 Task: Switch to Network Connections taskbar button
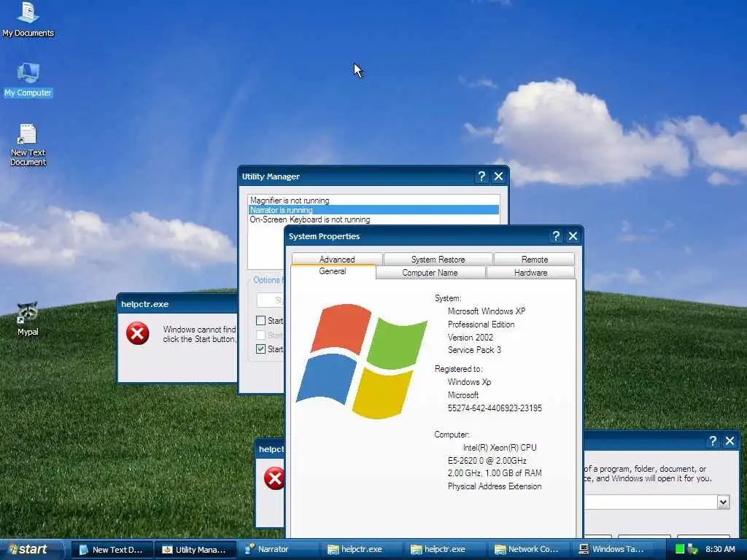[529, 550]
